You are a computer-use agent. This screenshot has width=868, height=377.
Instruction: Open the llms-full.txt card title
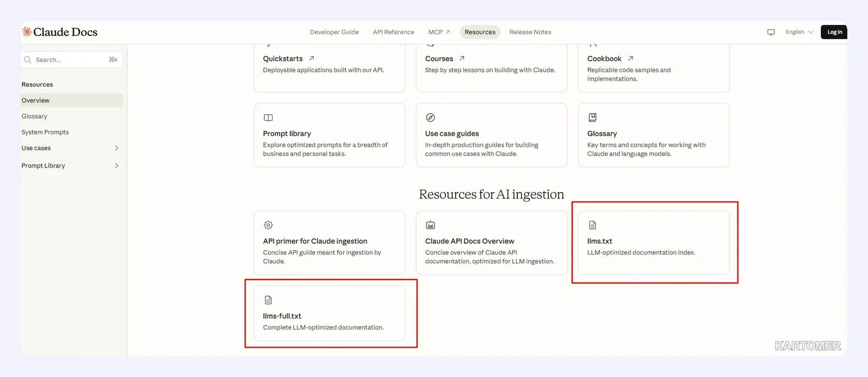pyautogui.click(x=282, y=316)
